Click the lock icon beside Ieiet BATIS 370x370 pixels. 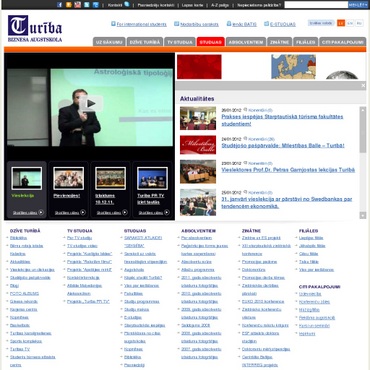click(229, 24)
